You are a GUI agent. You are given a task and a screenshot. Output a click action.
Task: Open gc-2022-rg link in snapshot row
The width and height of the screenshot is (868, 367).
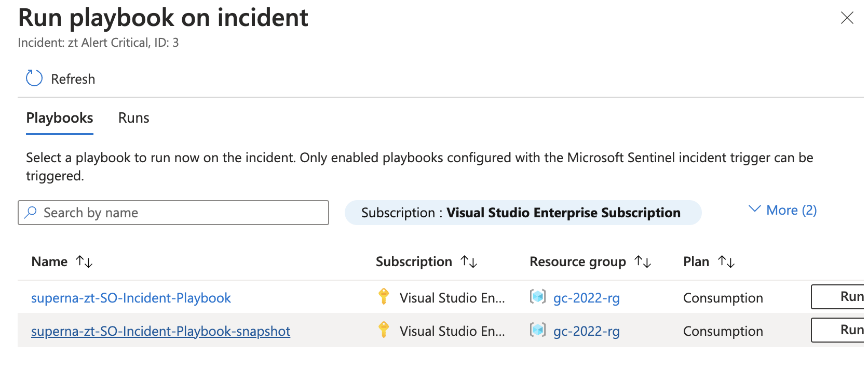[586, 331]
